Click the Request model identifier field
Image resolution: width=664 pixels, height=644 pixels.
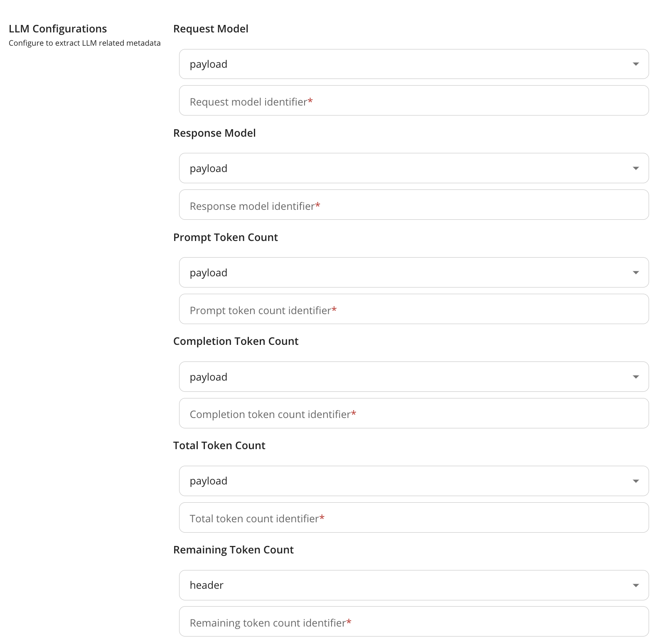tap(413, 101)
